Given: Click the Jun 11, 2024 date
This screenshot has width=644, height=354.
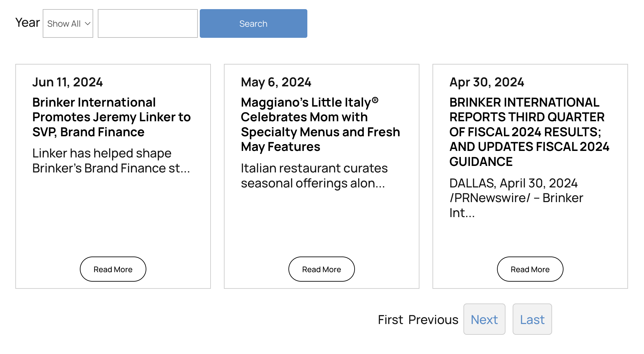Looking at the screenshot, I should 67,82.
